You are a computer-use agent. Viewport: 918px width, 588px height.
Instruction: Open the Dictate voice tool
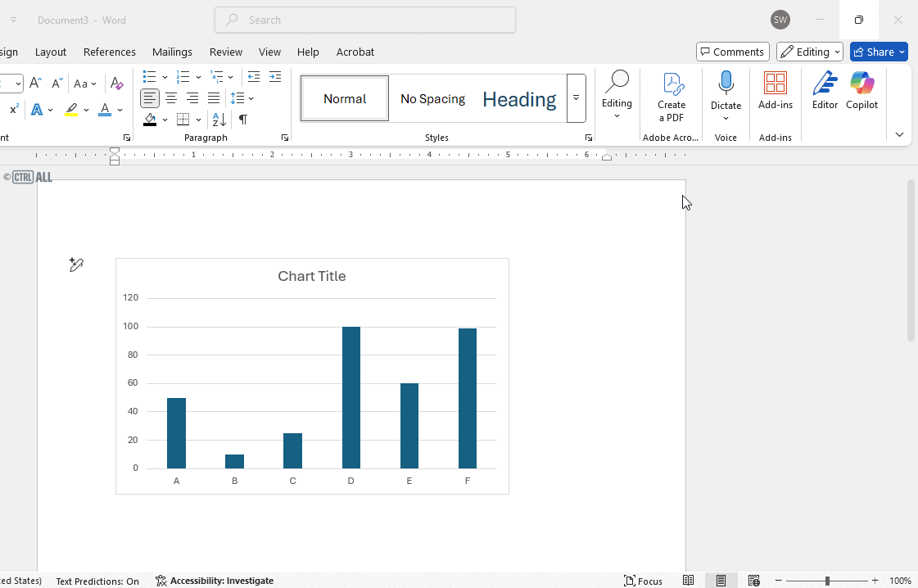pos(726,90)
